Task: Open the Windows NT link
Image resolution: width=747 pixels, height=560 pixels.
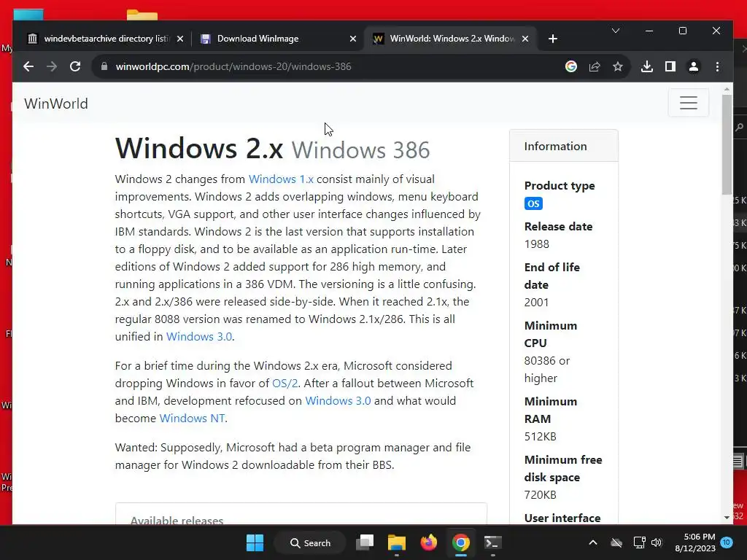Action: coord(192,419)
